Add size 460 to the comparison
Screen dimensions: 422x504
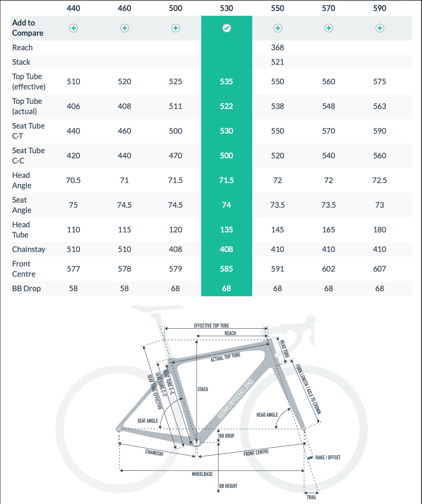click(124, 28)
